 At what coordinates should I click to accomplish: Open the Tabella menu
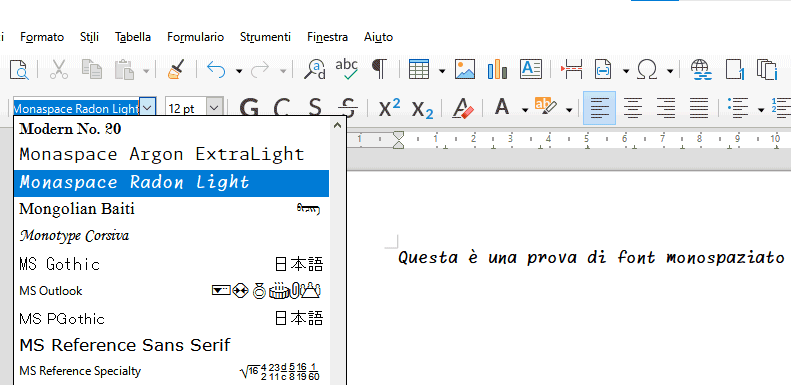pyautogui.click(x=133, y=37)
